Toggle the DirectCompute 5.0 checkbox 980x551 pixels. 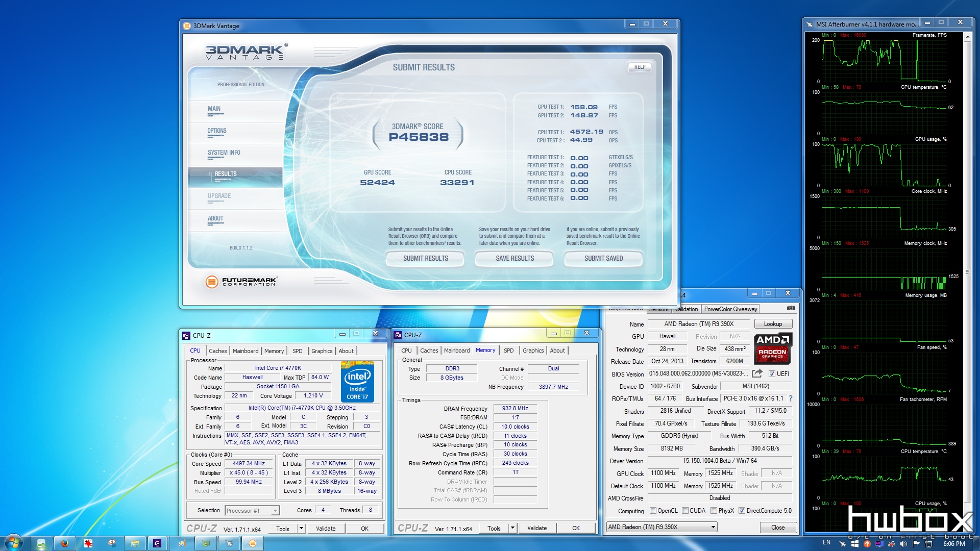click(x=742, y=511)
